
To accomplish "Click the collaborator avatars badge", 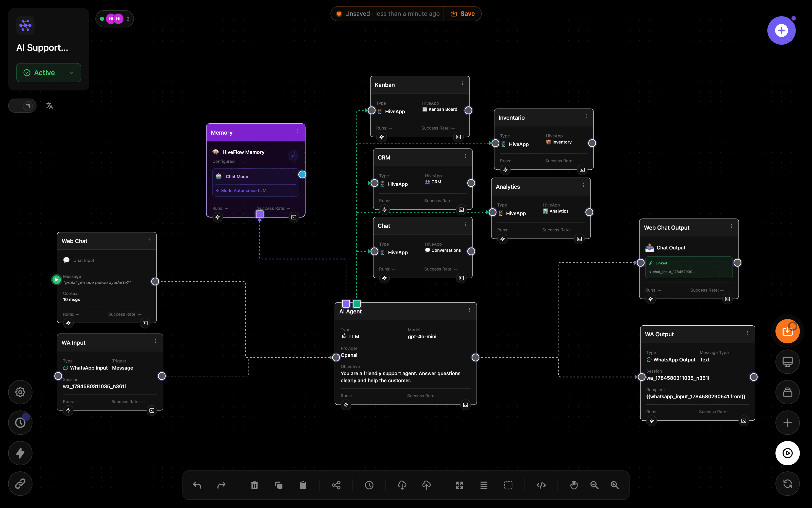I will (x=115, y=19).
